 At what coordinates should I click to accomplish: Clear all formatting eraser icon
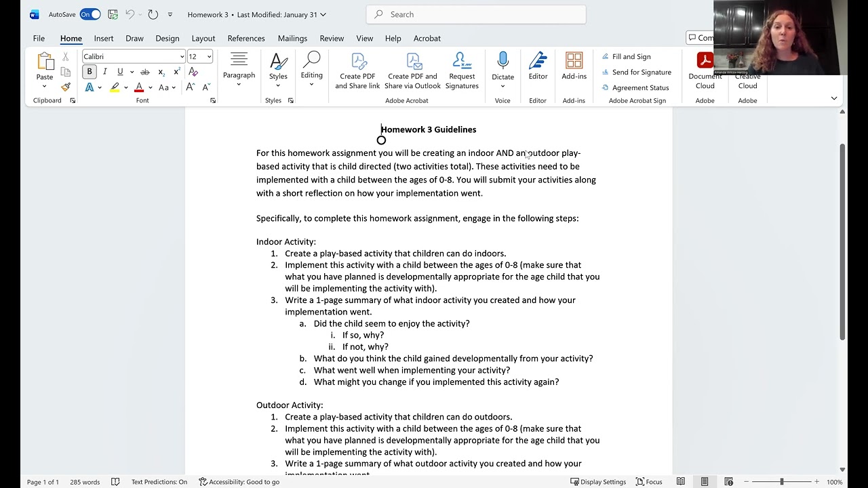click(x=193, y=72)
